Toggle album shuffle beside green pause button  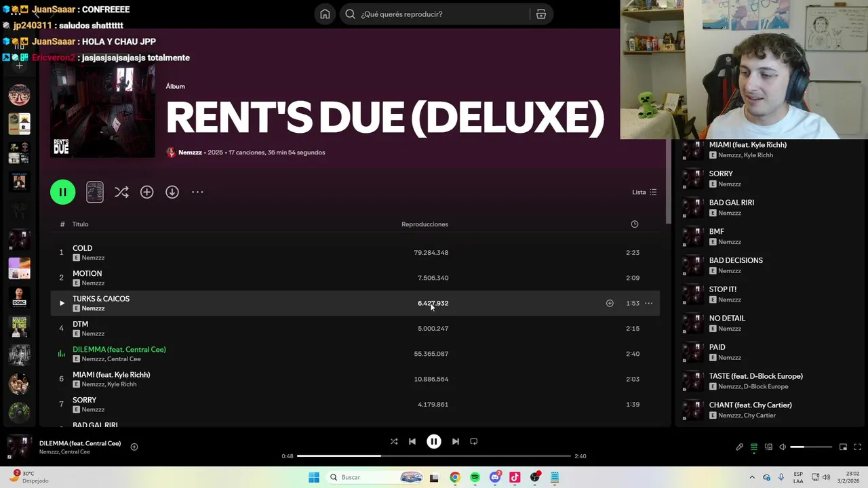(x=121, y=192)
